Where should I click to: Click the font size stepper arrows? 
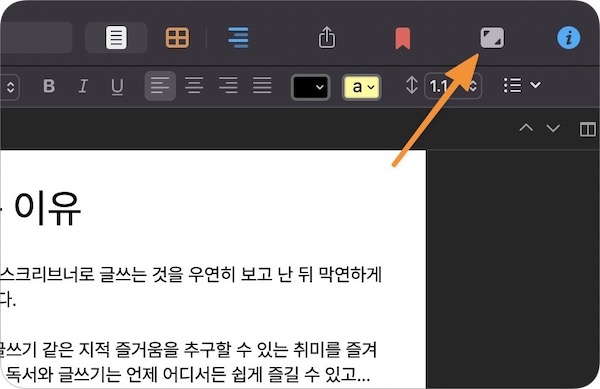coord(10,87)
